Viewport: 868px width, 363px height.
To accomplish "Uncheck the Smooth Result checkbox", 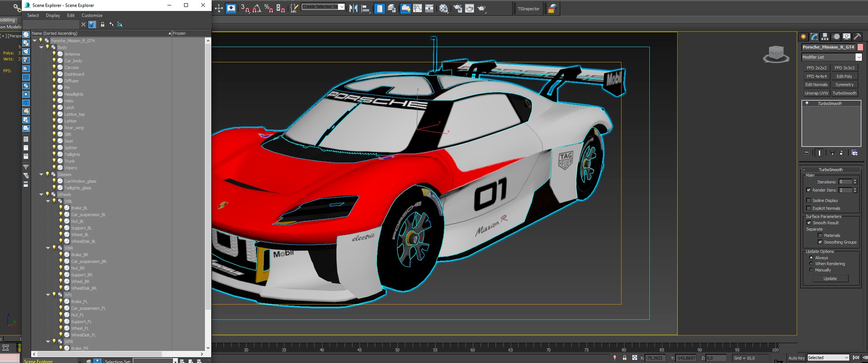I will (x=809, y=223).
